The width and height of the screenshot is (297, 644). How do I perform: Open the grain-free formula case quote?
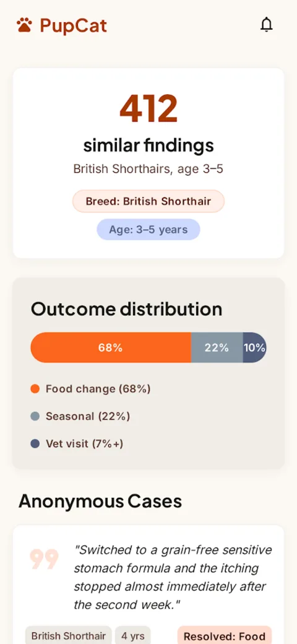click(173, 578)
